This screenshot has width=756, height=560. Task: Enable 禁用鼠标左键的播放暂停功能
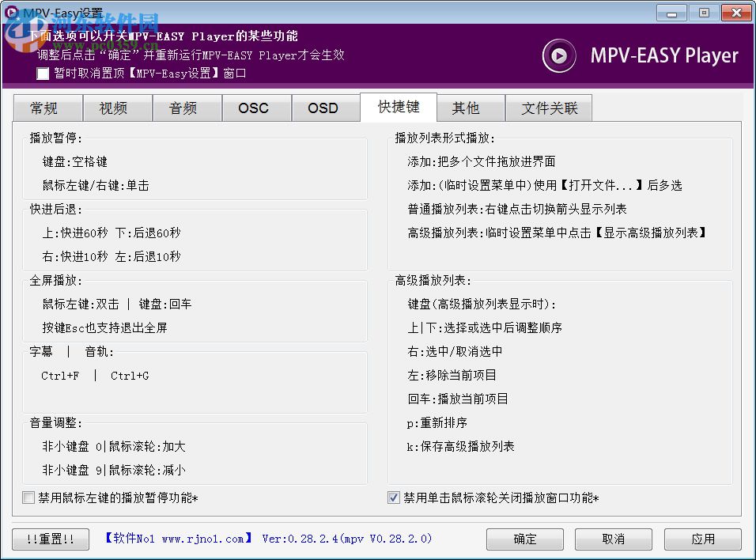tap(29, 498)
